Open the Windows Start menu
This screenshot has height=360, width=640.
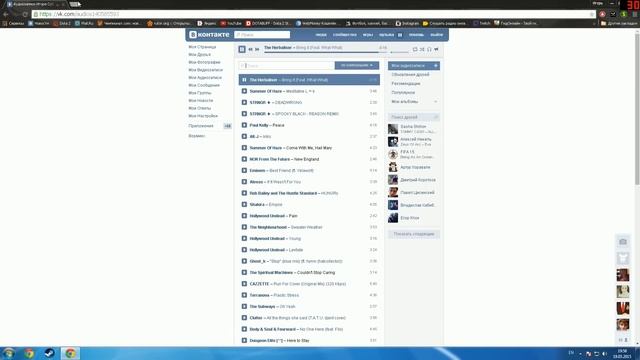click(9, 353)
